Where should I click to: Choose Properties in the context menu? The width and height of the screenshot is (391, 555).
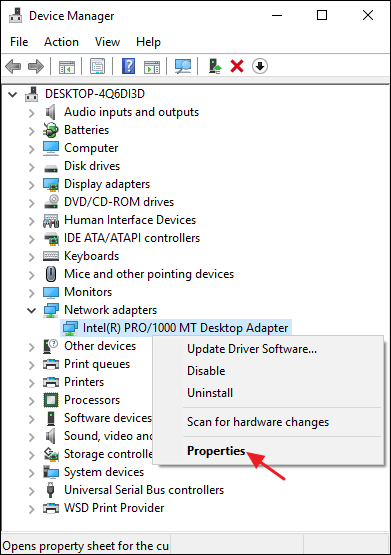216,451
